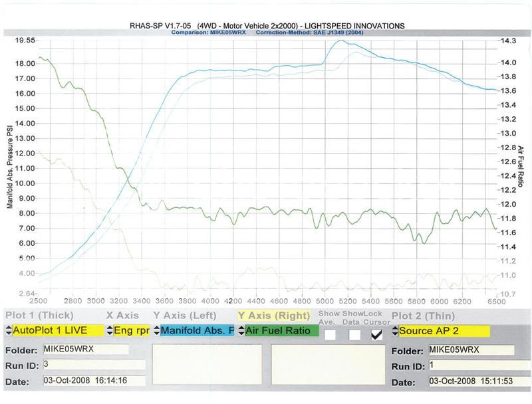Image resolution: width=532 pixels, height=404 pixels.
Task: Open the Manifold Abs. Pressure axis dropdown
Action: click(193, 330)
